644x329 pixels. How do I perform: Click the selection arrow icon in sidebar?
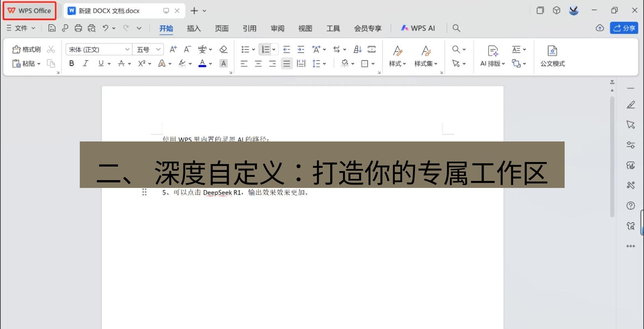[630, 125]
